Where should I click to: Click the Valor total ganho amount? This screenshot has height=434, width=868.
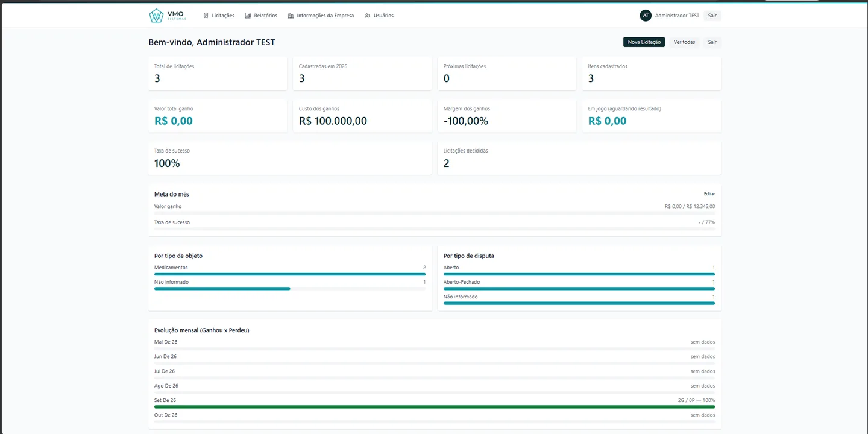coord(174,121)
